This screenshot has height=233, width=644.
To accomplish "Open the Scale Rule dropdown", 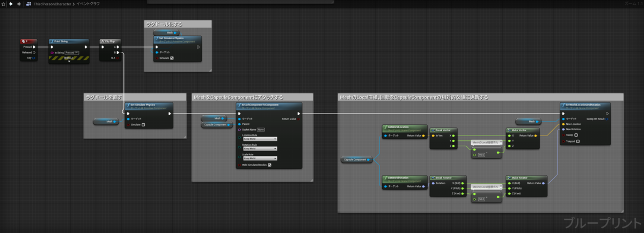I will pos(260,158).
